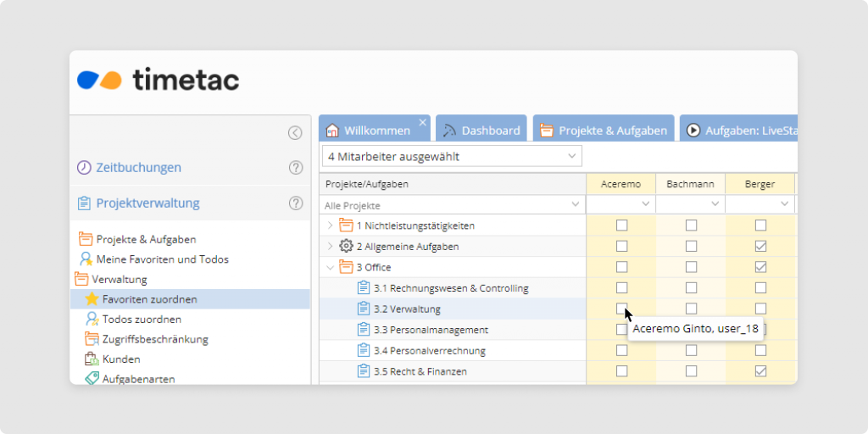Open the Aceremo column filter dropdown
Viewport: 868px width, 434px height.
[645, 205]
